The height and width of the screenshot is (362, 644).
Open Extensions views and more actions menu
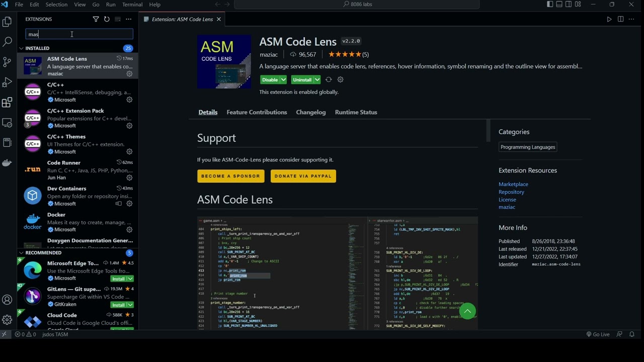point(129,19)
